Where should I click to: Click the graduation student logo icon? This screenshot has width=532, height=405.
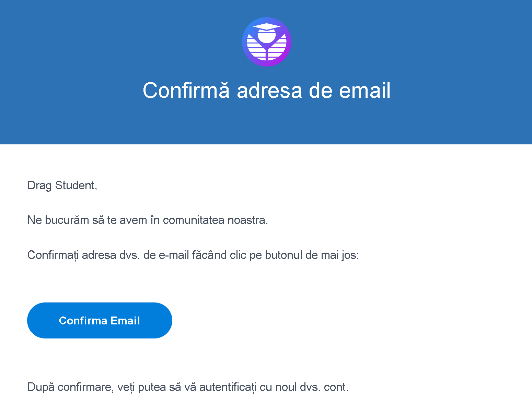point(267,42)
